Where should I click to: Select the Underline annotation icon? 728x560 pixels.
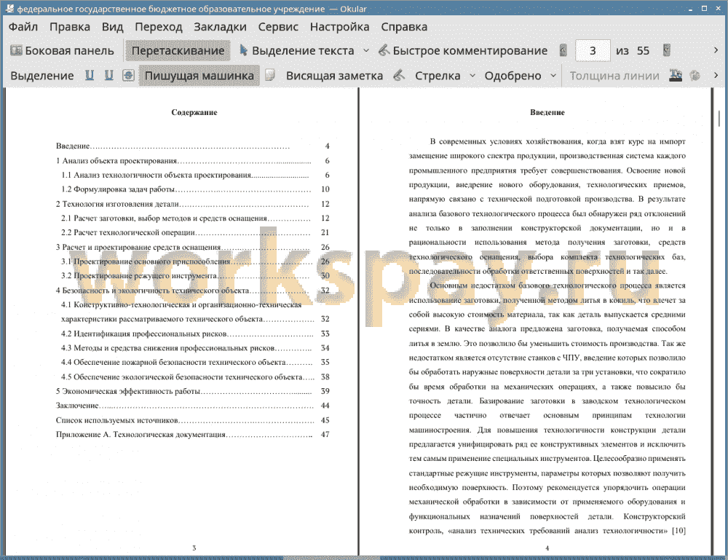pyautogui.click(x=90, y=75)
